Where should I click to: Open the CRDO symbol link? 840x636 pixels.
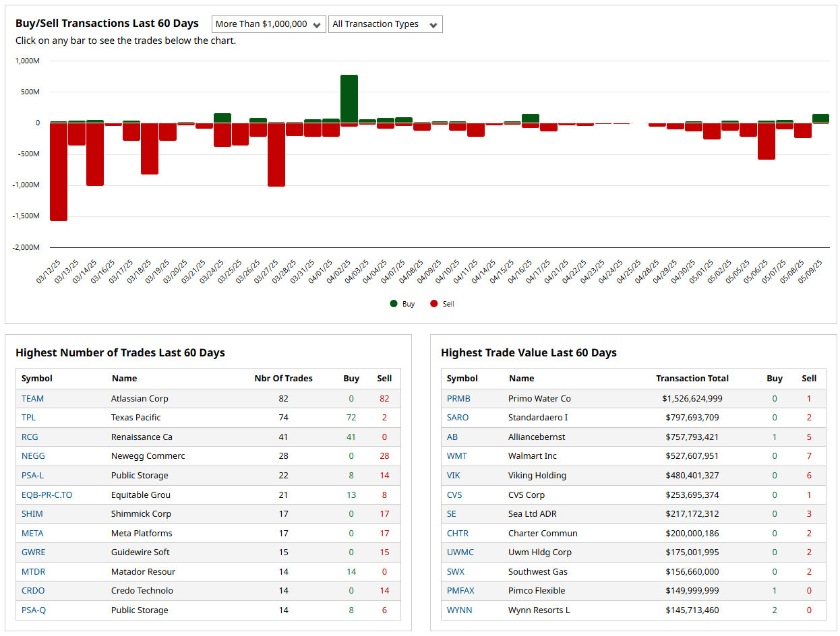[32, 590]
